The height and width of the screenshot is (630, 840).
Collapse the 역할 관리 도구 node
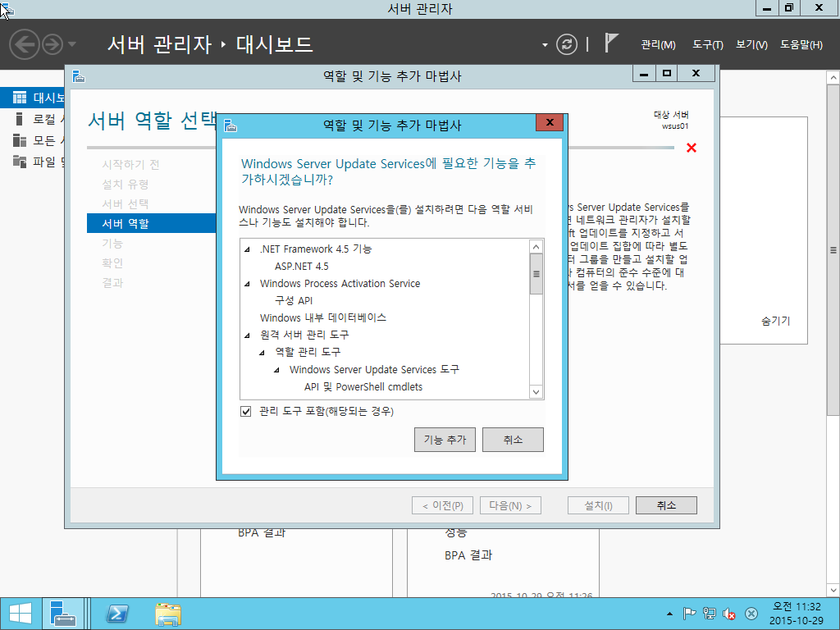click(x=262, y=353)
